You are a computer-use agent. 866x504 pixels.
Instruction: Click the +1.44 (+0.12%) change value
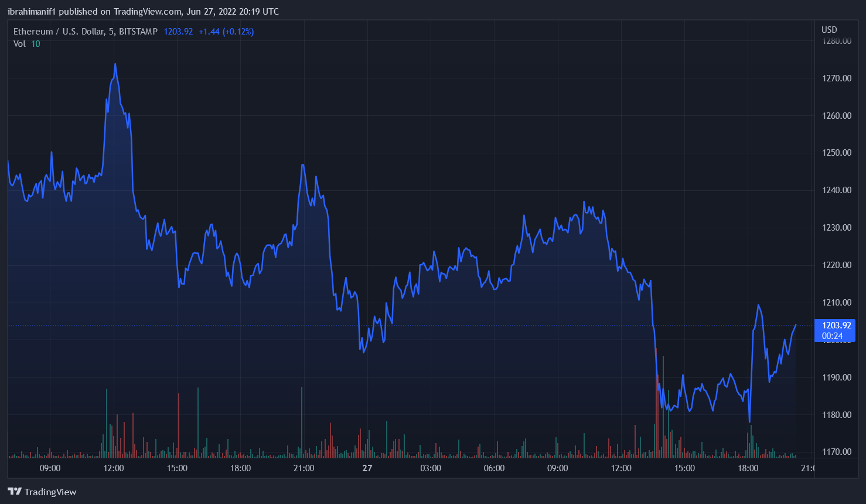tap(226, 32)
